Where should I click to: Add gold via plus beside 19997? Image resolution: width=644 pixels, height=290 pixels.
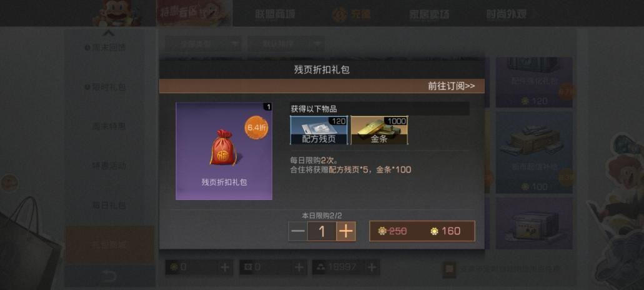[372, 267]
